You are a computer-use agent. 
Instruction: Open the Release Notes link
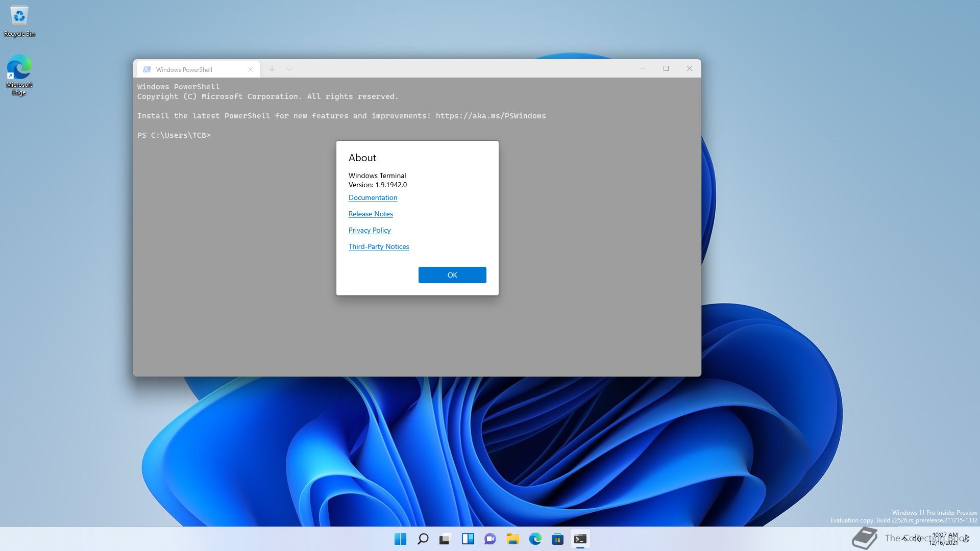pos(371,214)
